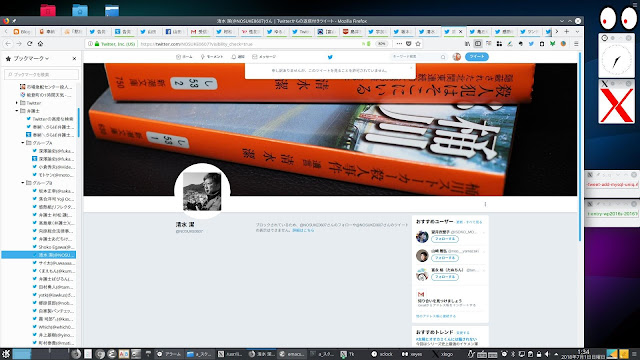
Task: Select the highlighted 清水 潔 bookmark
Action: point(39,255)
